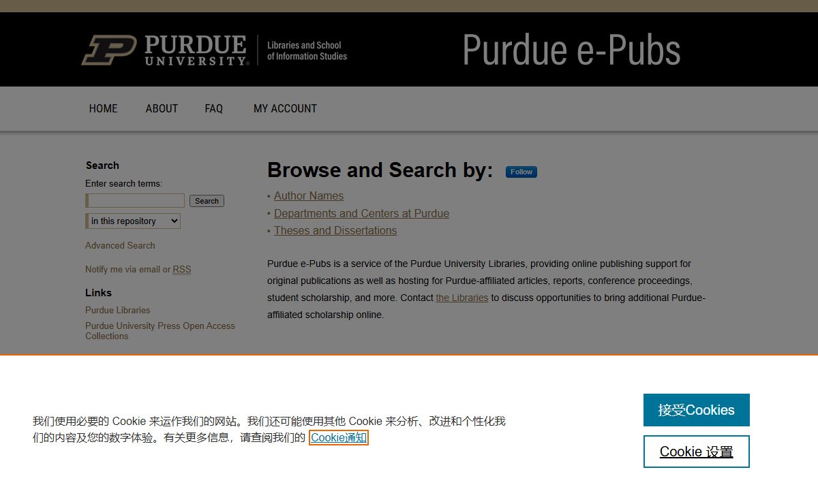818x504 pixels.
Task: Click the 'Browse and Search by:' heading
Action: coord(380,170)
